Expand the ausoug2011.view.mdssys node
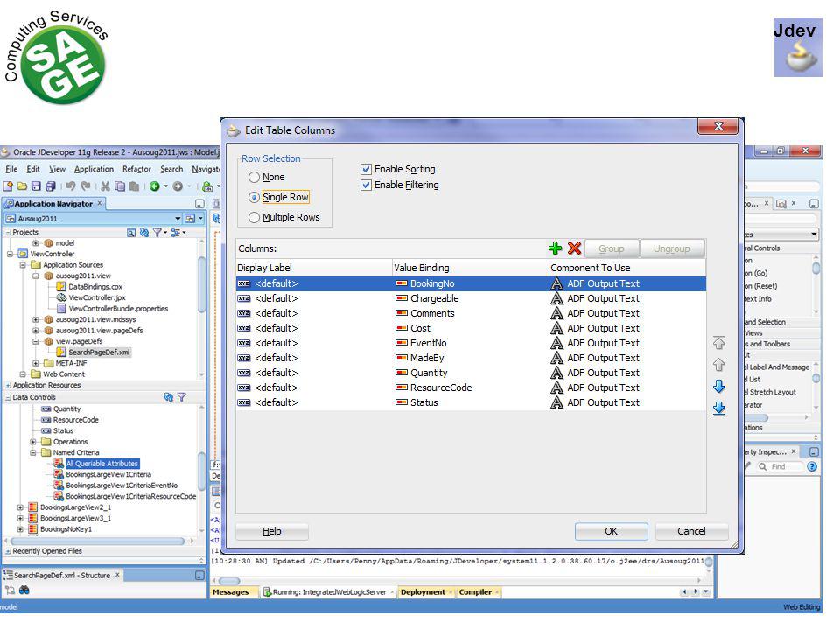840x630 pixels. 35,319
